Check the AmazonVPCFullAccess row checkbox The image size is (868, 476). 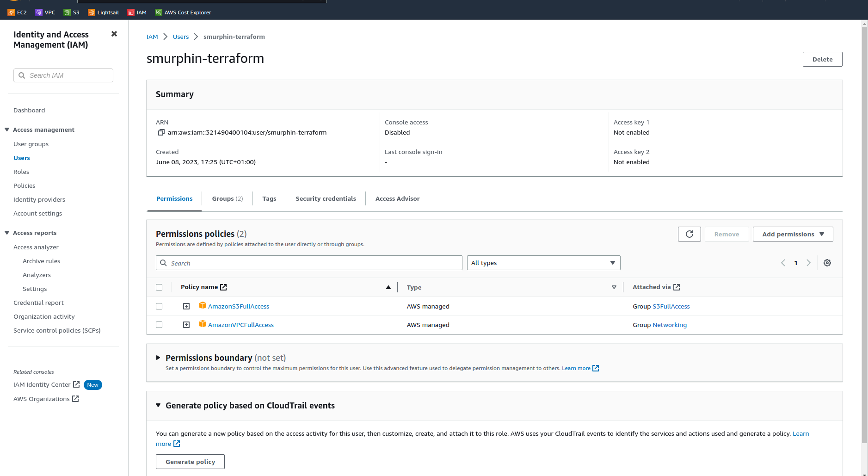click(159, 325)
